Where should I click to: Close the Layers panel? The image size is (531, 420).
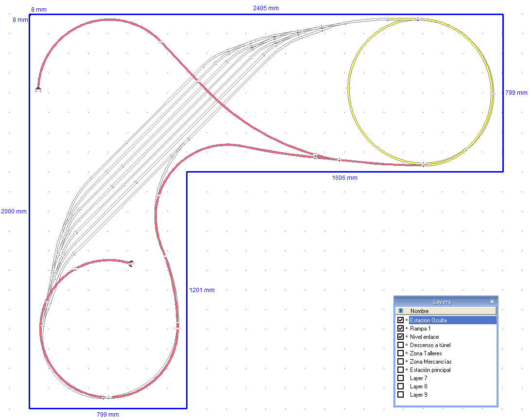[492, 301]
